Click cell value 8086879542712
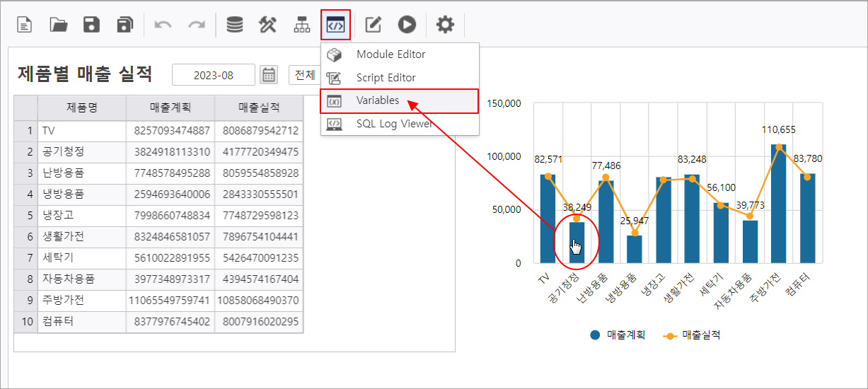Image resolution: width=868 pixels, height=389 pixels. (x=259, y=131)
